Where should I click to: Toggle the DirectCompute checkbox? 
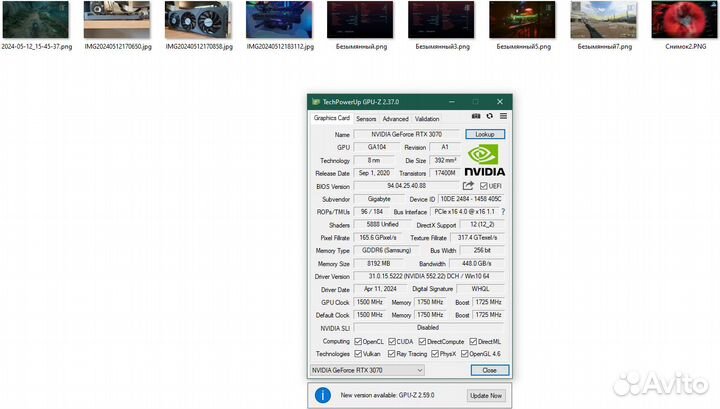tap(422, 342)
